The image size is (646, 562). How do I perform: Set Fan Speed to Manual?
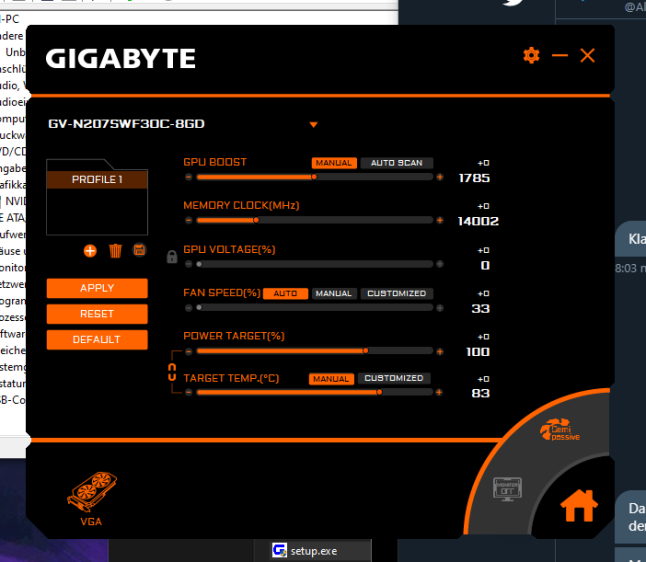334,293
